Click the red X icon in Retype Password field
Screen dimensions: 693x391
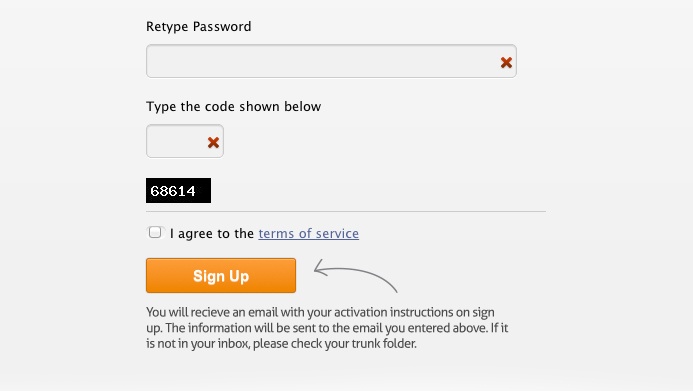pyautogui.click(x=506, y=62)
